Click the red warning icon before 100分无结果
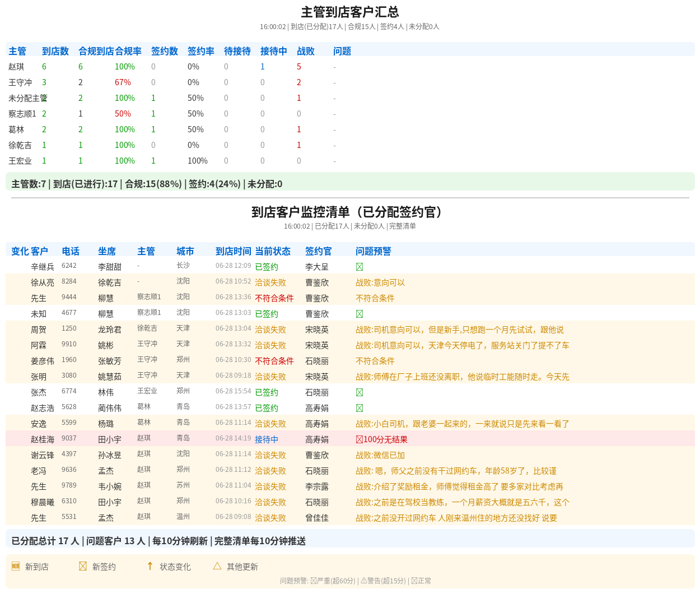The width and height of the screenshot is (700, 612). (x=360, y=440)
